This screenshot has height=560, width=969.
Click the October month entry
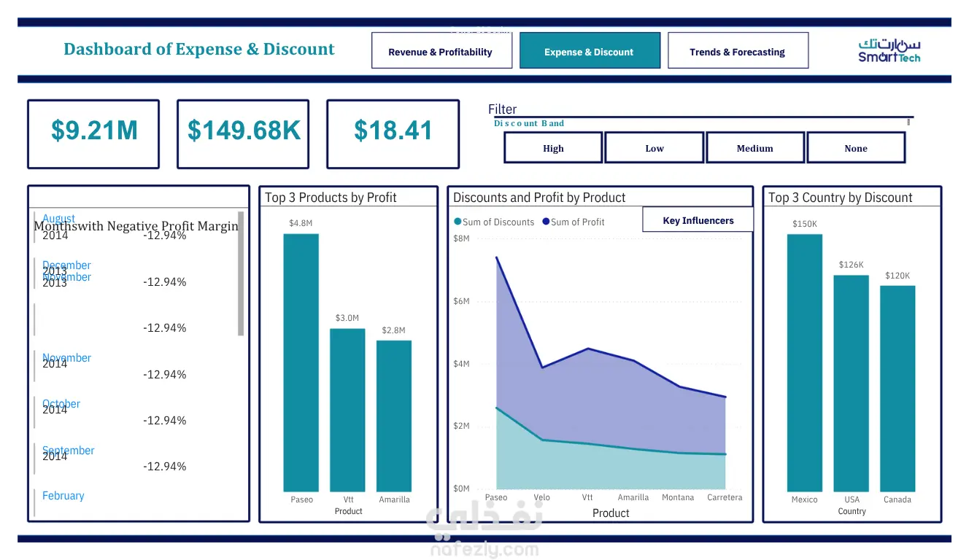(61, 403)
